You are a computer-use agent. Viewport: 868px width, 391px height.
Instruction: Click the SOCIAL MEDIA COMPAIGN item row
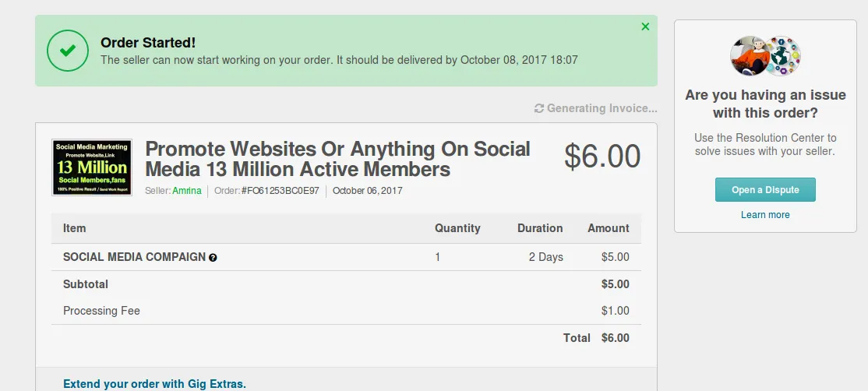point(346,257)
